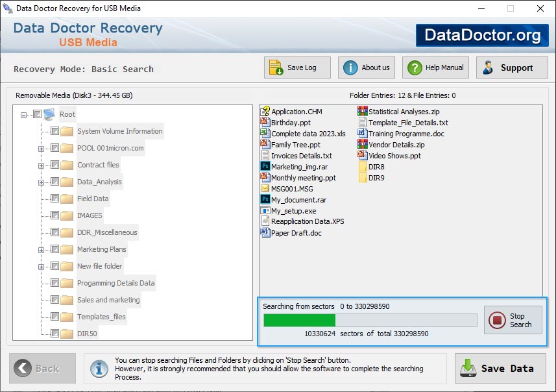556x392 pixels.
Task: Check the System Volume Information checkbox
Action: (54, 131)
